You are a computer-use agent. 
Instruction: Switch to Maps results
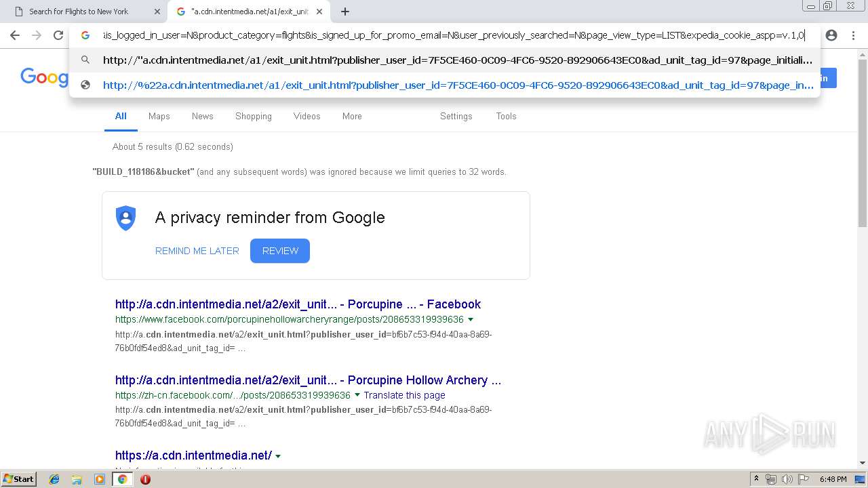coord(159,117)
